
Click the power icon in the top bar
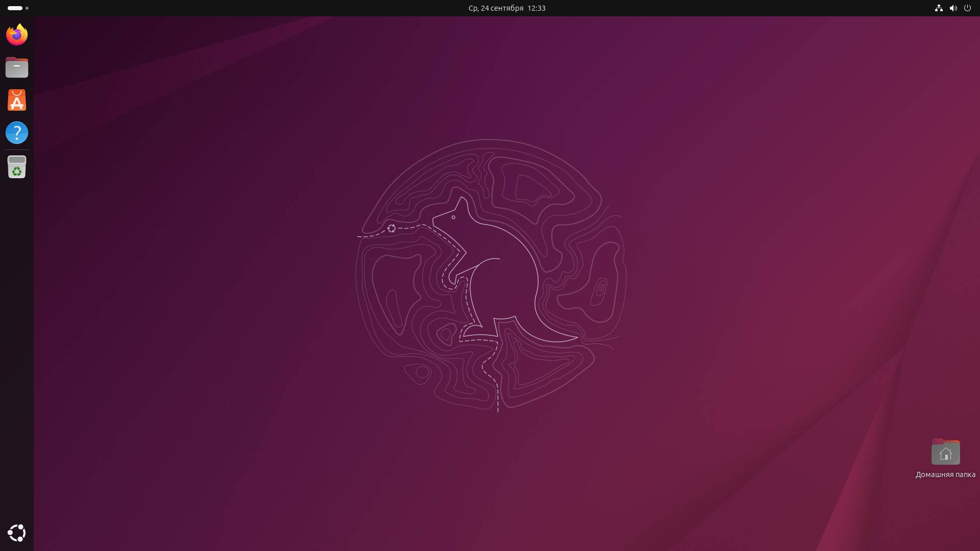(967, 8)
